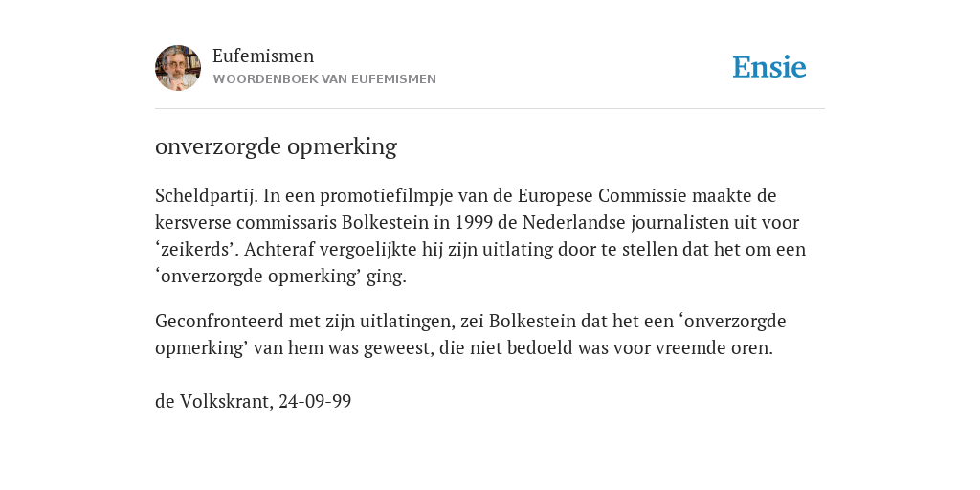Click the date '24-09-99'

pos(315,402)
